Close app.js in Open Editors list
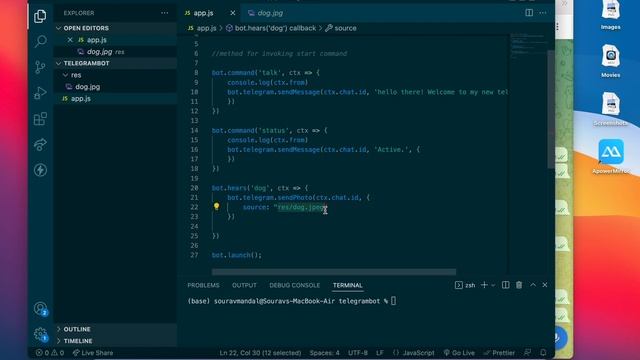The width and height of the screenshot is (640, 360). coord(70,40)
